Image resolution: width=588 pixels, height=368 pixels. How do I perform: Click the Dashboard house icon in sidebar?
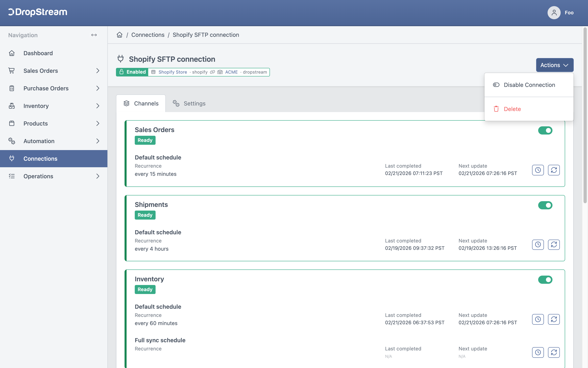(x=12, y=53)
